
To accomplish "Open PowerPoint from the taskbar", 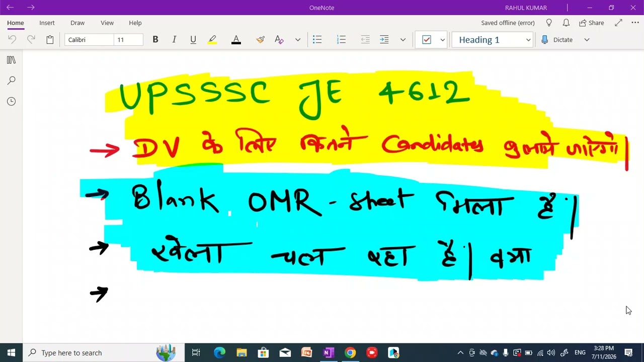I will tap(307, 352).
